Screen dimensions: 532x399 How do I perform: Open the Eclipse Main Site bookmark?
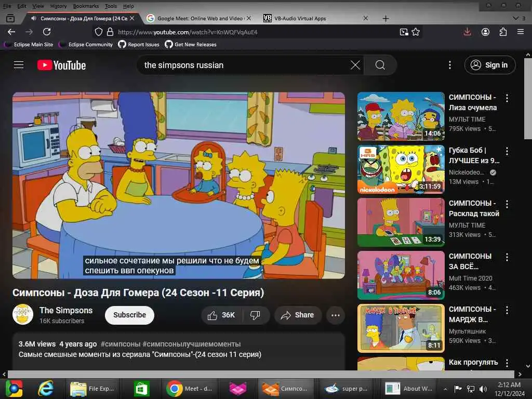[29, 45]
